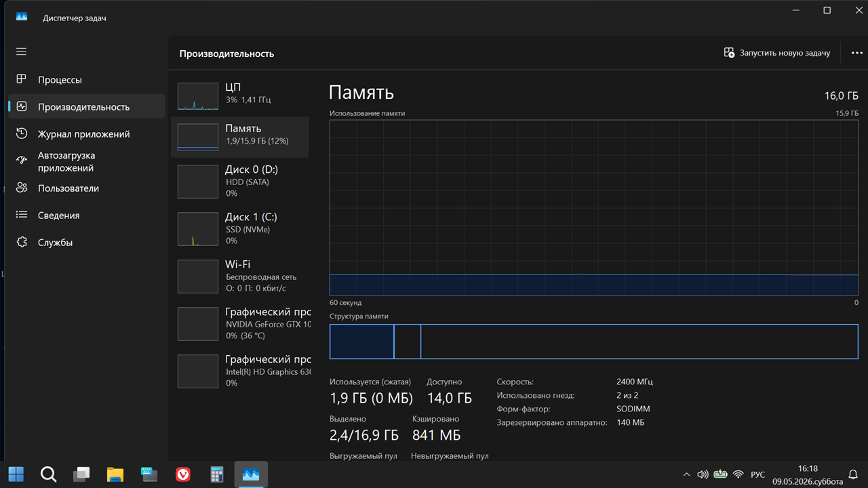
Task: Click the 14,0 ГБ available value
Action: click(449, 398)
